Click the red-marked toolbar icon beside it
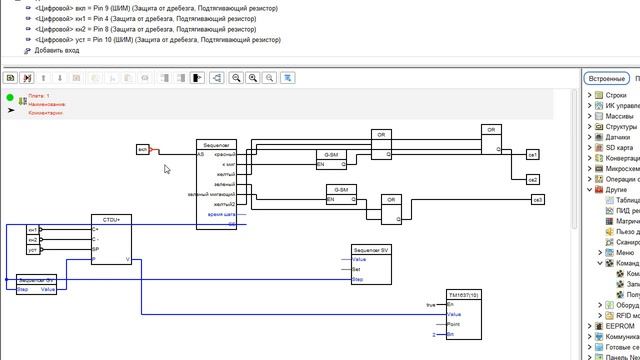The width and height of the screenshot is (640, 360). pos(27,78)
